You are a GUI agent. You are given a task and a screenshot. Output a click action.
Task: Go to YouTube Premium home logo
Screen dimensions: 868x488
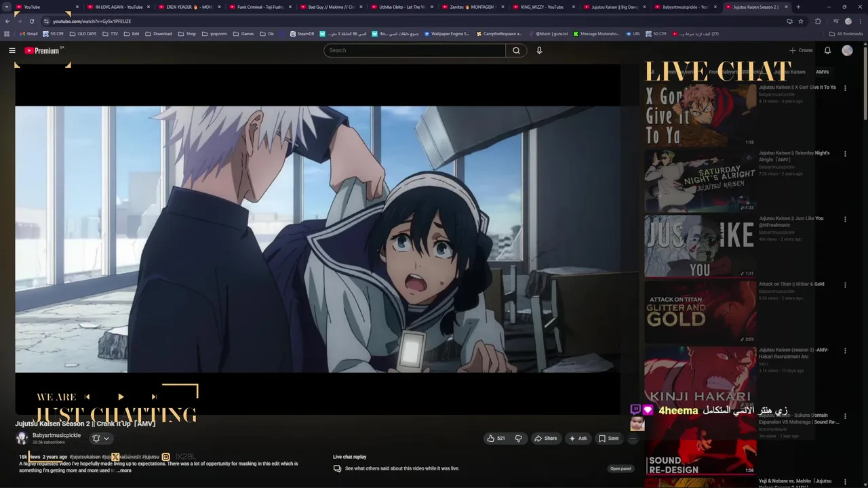pos(42,50)
